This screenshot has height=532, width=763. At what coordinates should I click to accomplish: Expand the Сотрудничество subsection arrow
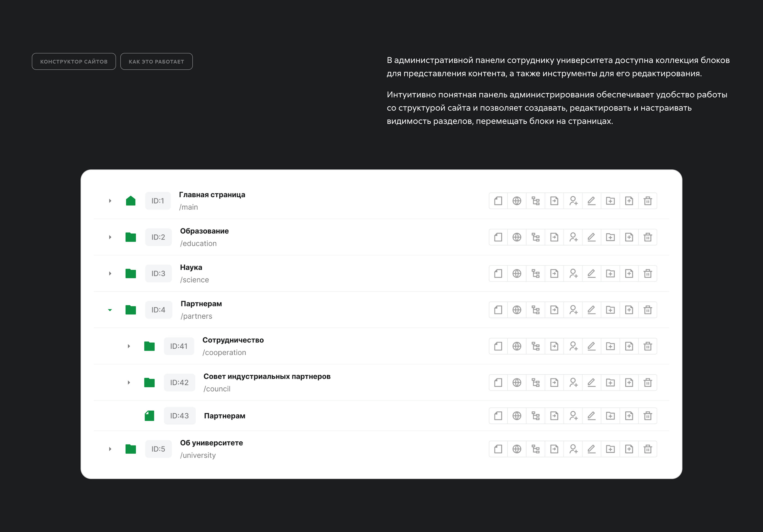pos(129,346)
